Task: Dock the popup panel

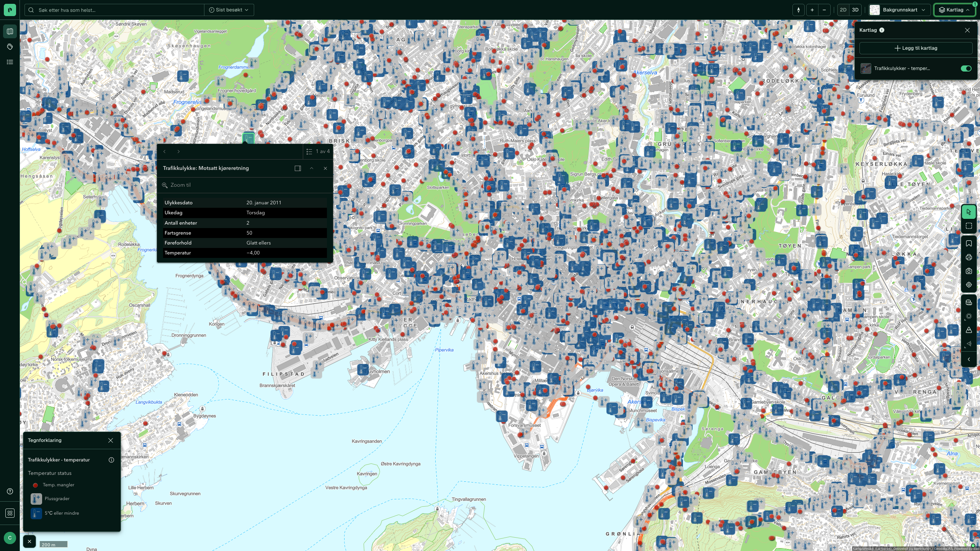Action: 298,168
